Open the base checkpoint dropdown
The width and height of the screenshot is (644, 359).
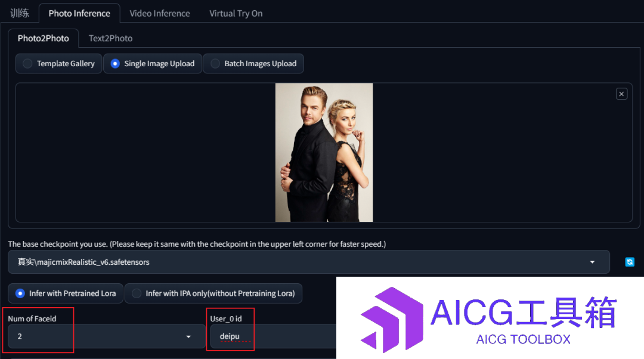tap(308, 262)
